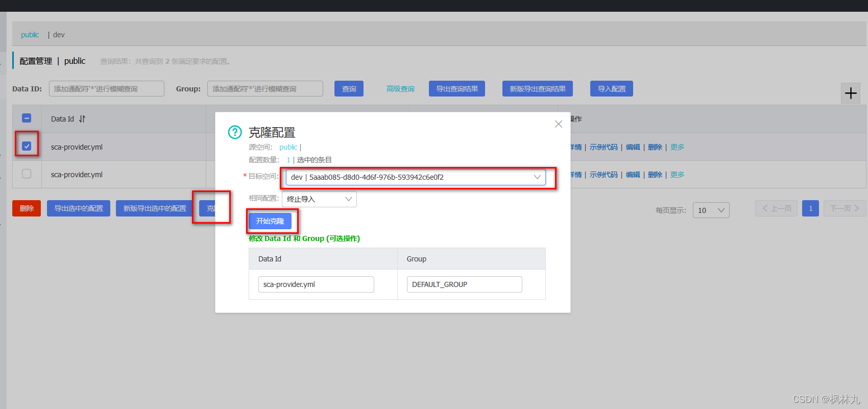The image size is (868, 409).
Task: Click the 开始克隆 start clone button
Action: point(270,221)
